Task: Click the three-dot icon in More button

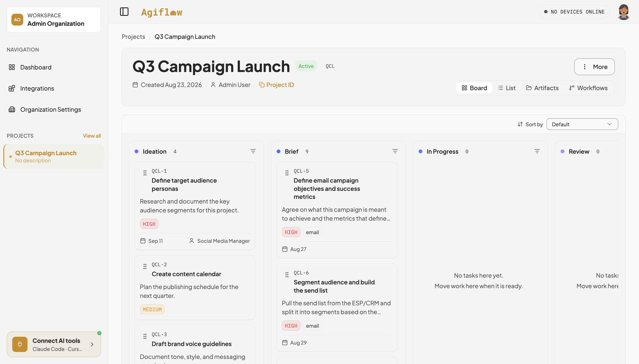Action: pos(584,67)
